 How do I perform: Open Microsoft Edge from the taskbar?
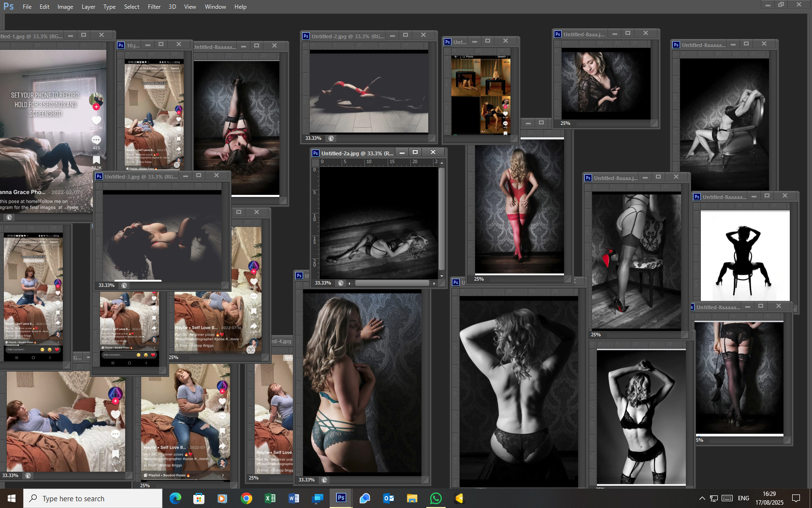tap(175, 498)
